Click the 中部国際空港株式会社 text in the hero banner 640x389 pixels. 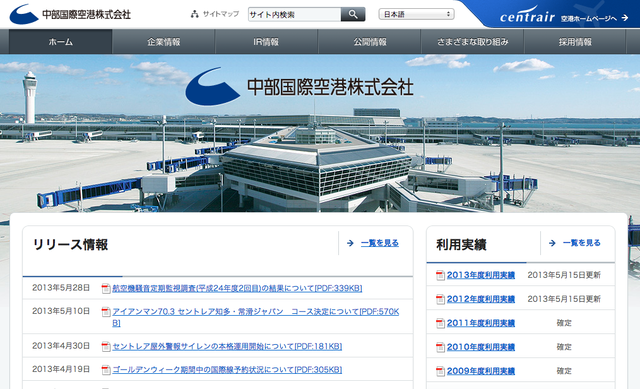[x=330, y=87]
